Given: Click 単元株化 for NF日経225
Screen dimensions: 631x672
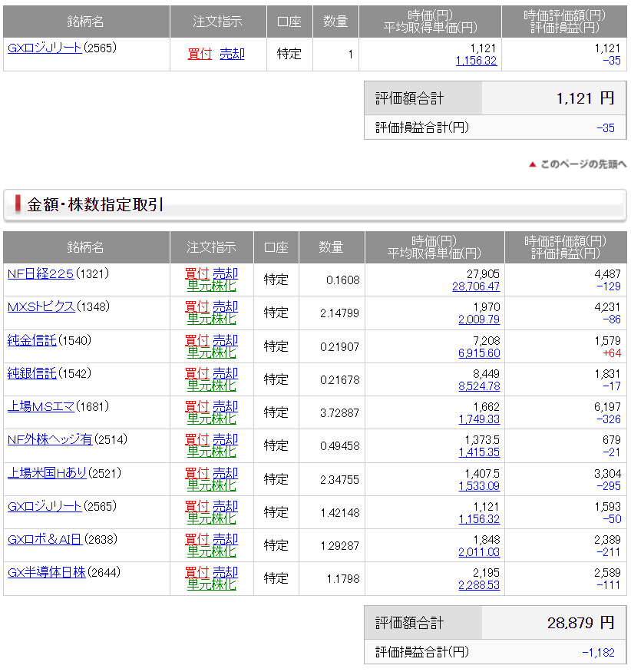Looking at the screenshot, I should click(212, 286).
